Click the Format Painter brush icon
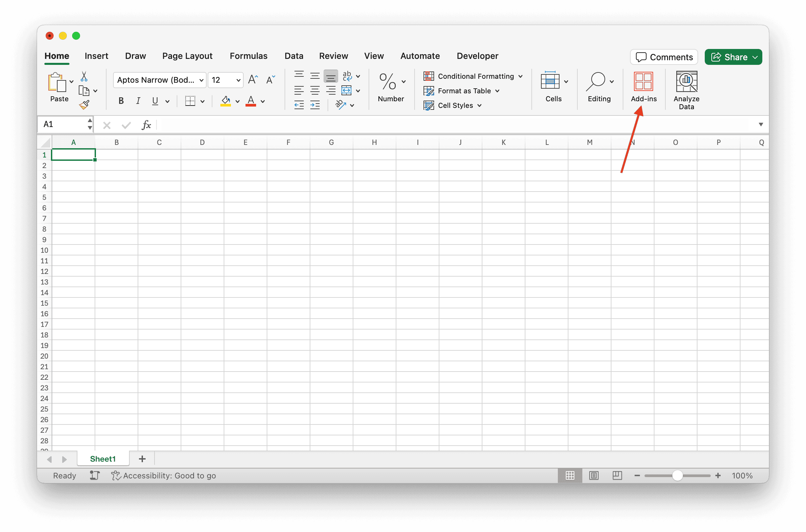Image resolution: width=806 pixels, height=532 pixels. coord(84,105)
